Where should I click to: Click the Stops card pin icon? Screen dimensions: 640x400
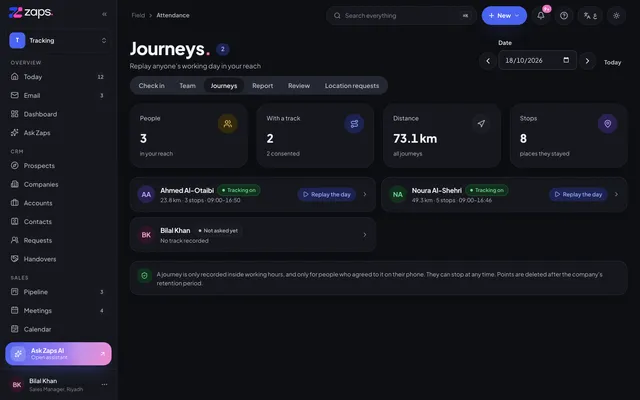point(608,124)
